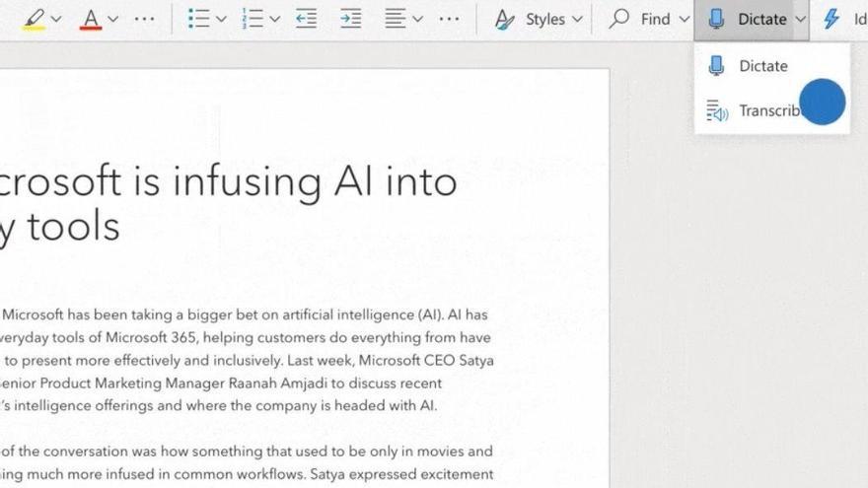Increase the paragraph indent
Image resolution: width=868 pixels, height=488 pixels.
click(350, 19)
